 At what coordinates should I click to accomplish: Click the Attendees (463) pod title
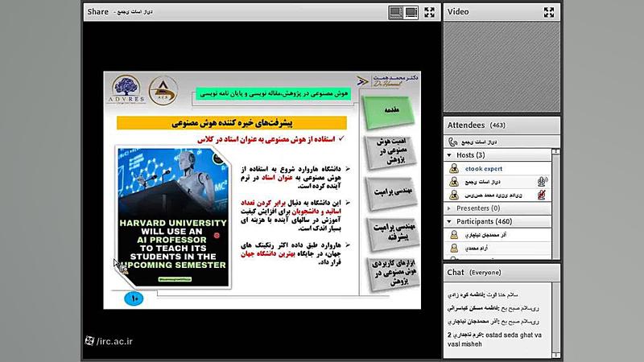click(x=476, y=125)
